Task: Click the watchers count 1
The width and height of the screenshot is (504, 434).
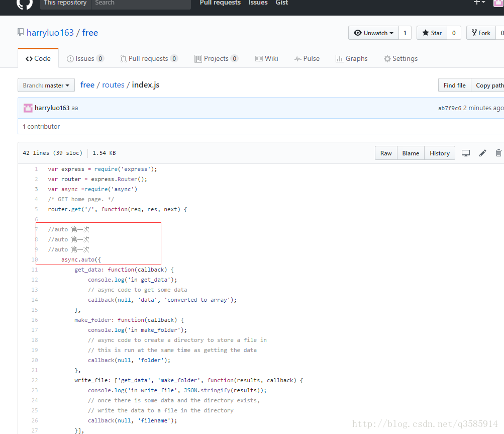Action: pos(405,33)
